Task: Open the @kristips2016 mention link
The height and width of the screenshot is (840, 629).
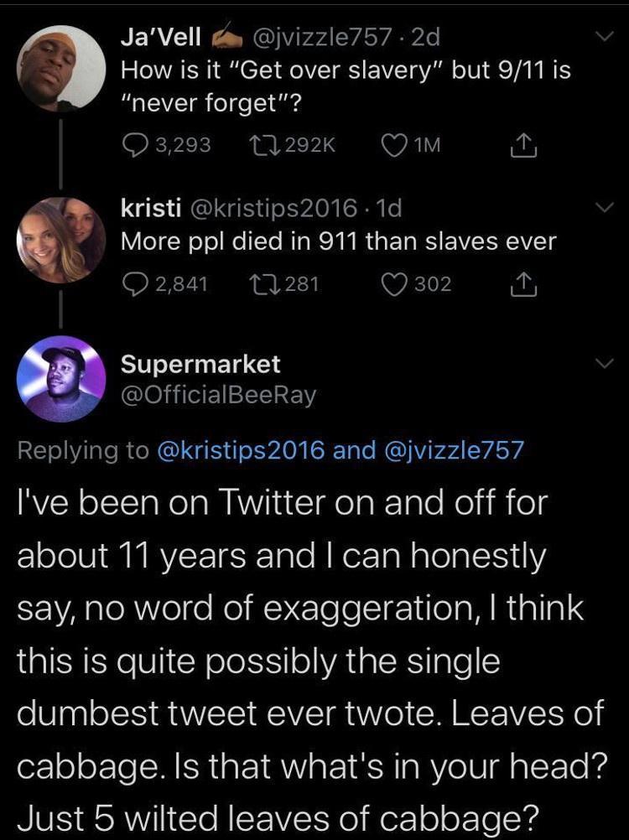Action: point(239,450)
